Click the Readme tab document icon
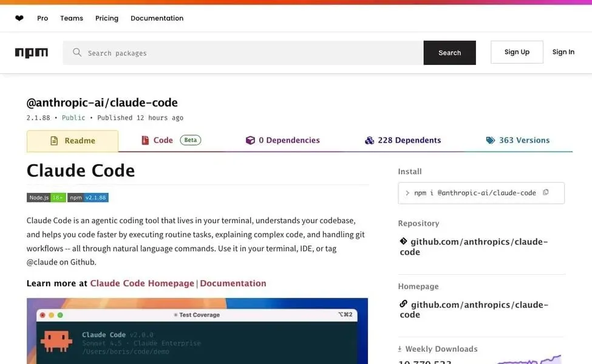This screenshot has height=364, width=592. point(54,141)
